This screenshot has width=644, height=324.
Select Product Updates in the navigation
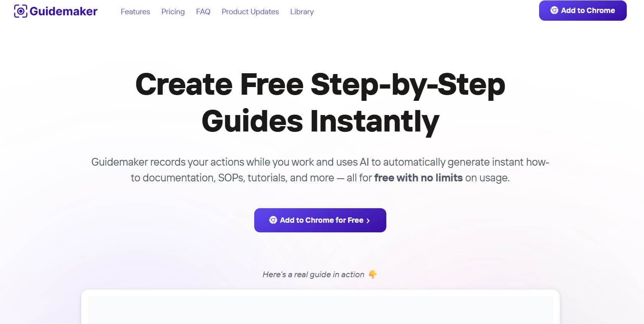click(x=250, y=12)
